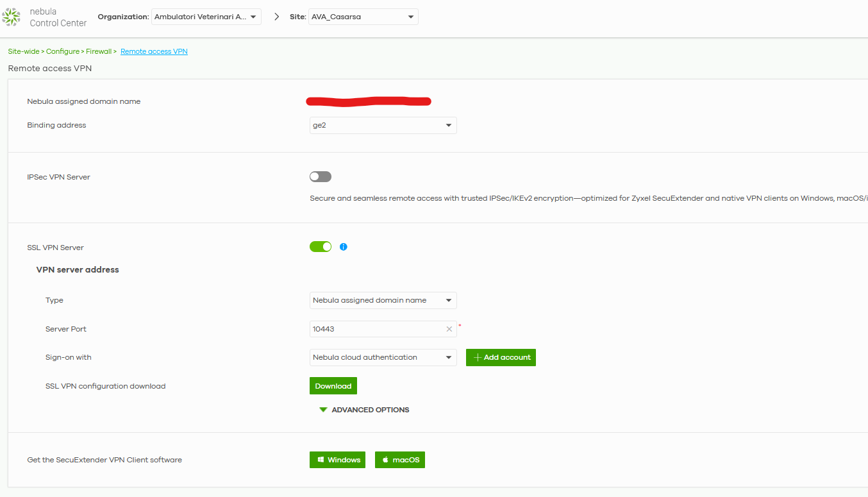Follow the Remote access VPN breadcrumb link
868x497 pixels.
pos(154,51)
